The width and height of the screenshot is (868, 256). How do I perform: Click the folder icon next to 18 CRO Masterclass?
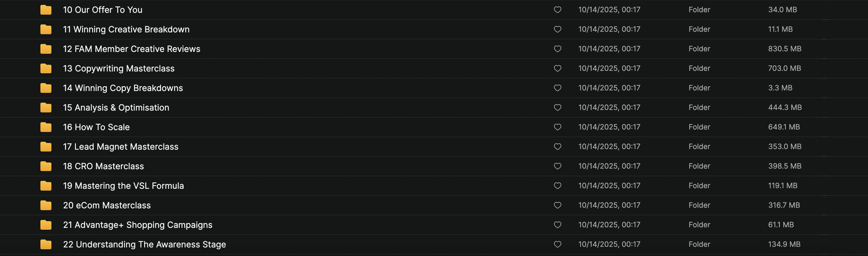[x=46, y=166]
